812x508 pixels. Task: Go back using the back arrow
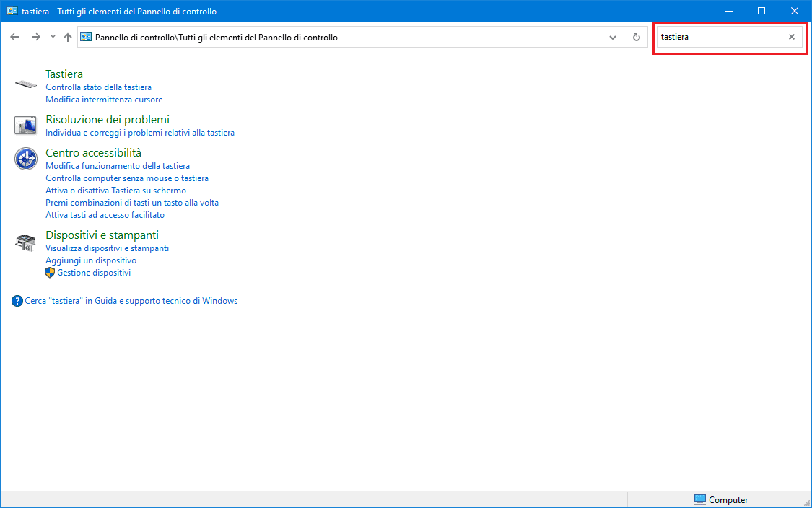coord(14,38)
